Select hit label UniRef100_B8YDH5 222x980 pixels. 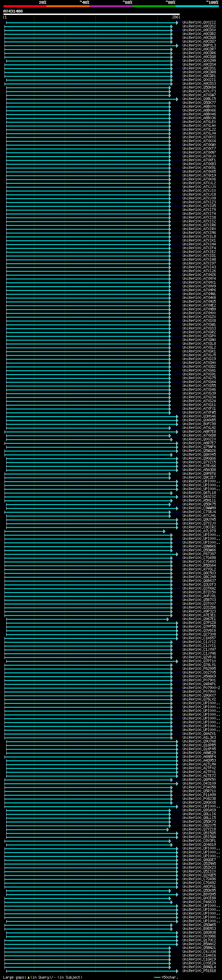pos(199,894)
